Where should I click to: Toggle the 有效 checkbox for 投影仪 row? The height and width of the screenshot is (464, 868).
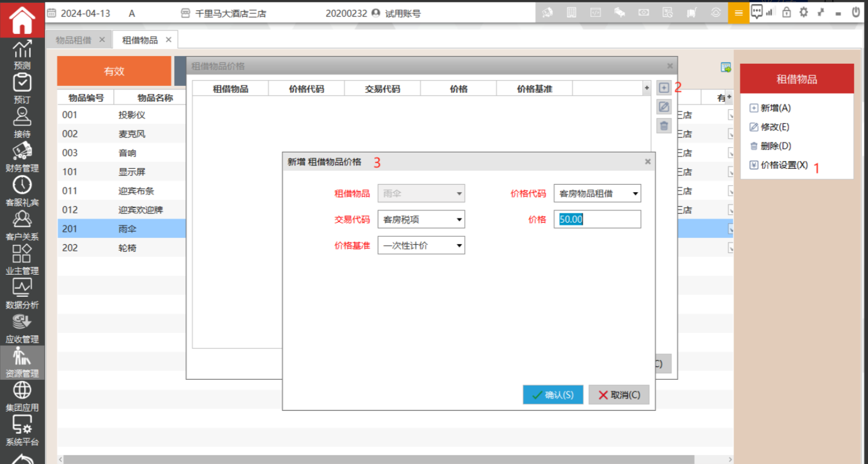pos(731,115)
